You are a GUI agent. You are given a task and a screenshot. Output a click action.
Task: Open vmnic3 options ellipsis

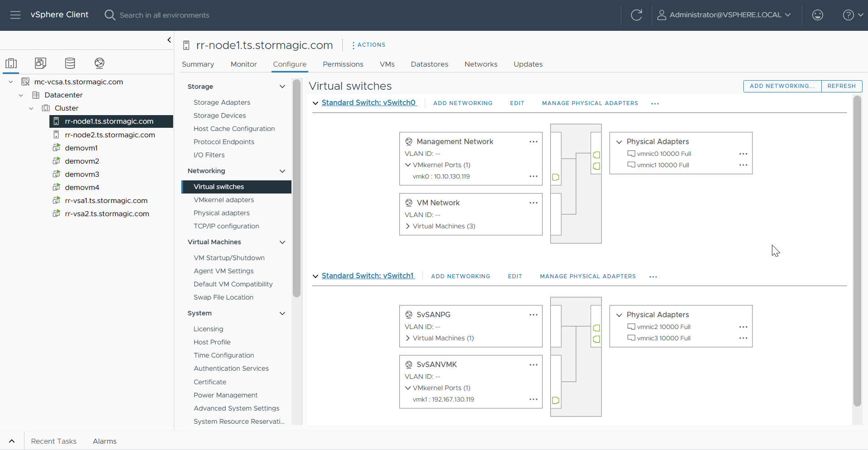click(743, 338)
